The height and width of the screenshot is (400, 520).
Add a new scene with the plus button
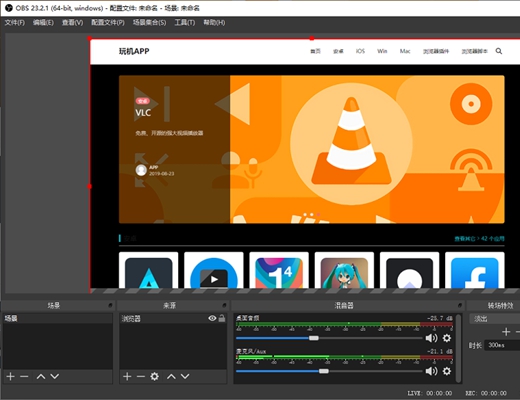click(x=10, y=376)
